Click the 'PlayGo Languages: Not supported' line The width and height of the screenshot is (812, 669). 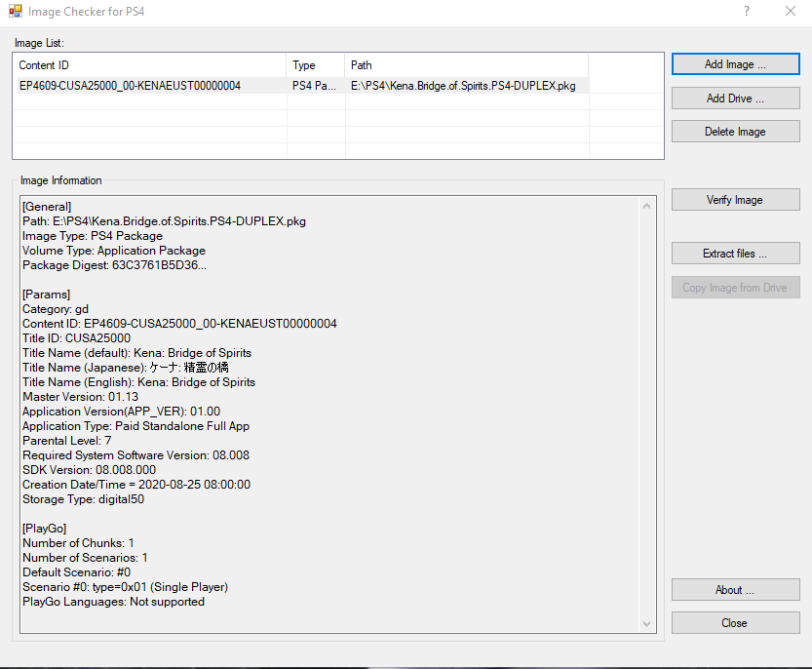tap(113, 602)
